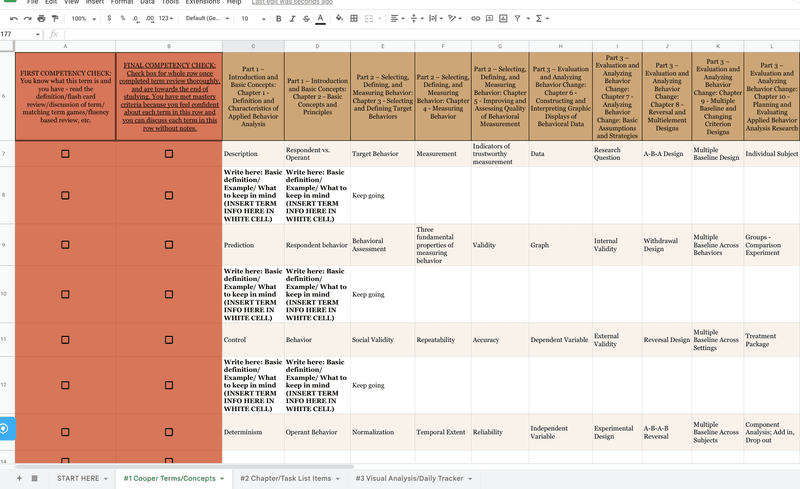Open filter views dropdown arrow

point(528,18)
